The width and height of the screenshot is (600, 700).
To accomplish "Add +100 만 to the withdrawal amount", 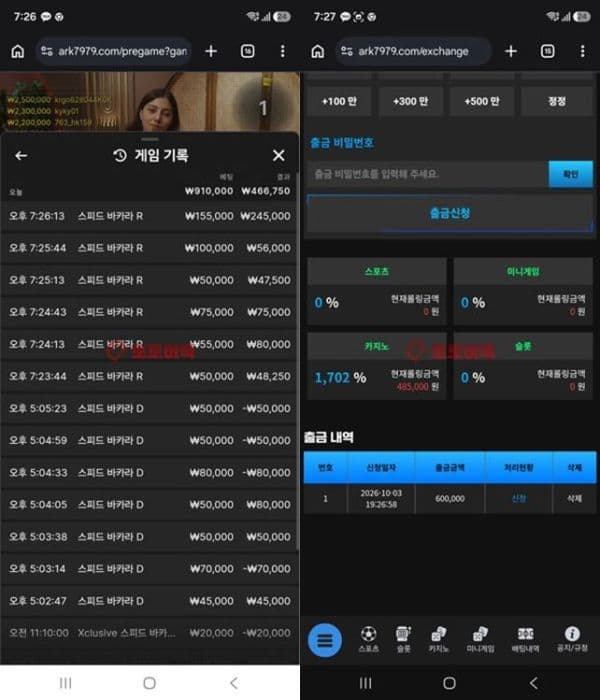I will pos(339,101).
